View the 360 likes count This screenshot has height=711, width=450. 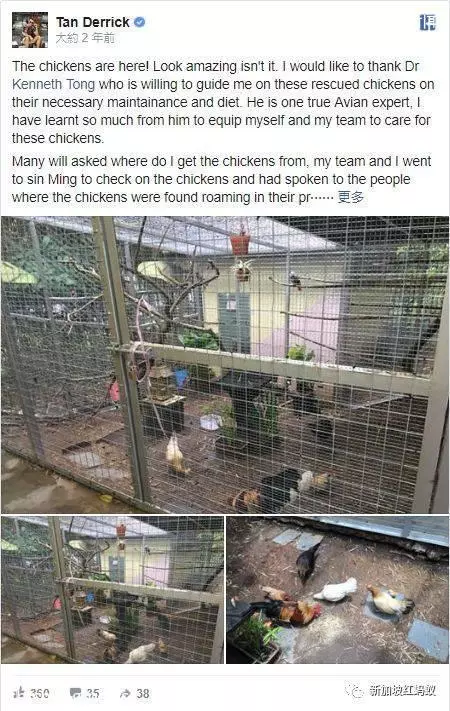click(40, 693)
